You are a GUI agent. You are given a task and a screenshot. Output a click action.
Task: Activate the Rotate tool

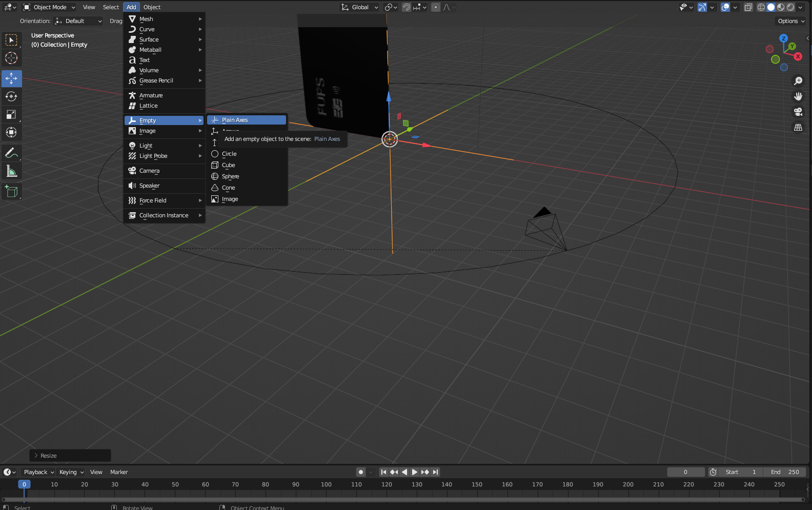click(x=11, y=96)
